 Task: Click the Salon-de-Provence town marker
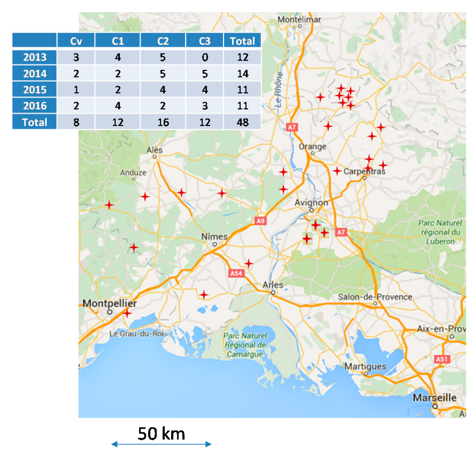(x=375, y=303)
